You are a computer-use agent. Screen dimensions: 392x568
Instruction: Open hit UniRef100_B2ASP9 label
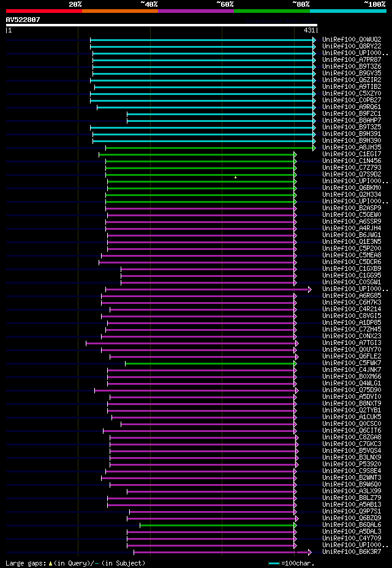point(352,209)
